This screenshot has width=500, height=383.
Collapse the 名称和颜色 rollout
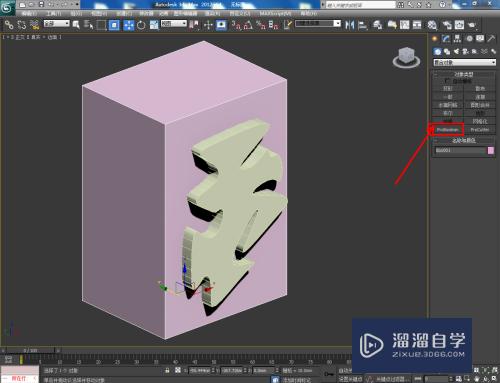(x=464, y=140)
